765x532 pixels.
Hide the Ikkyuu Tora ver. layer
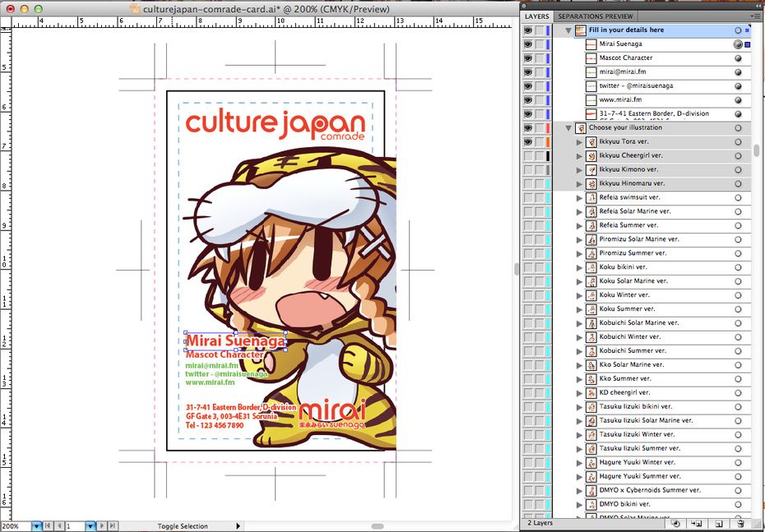click(x=528, y=141)
